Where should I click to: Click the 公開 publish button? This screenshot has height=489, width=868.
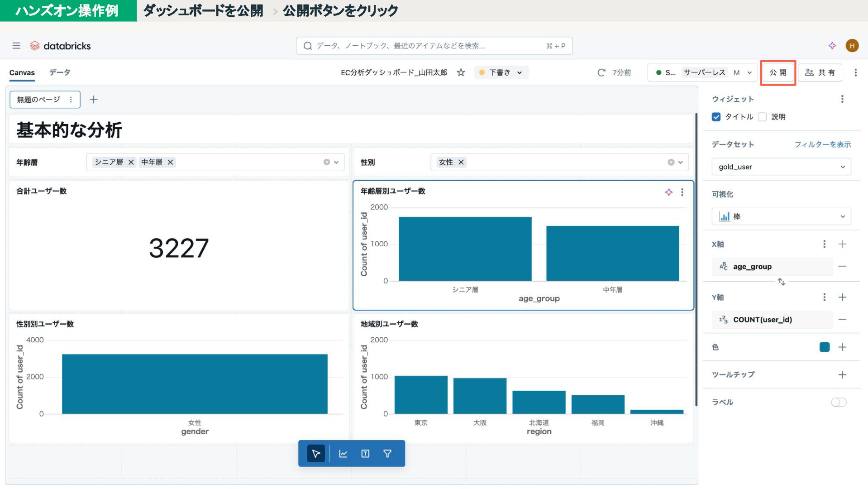click(x=777, y=72)
